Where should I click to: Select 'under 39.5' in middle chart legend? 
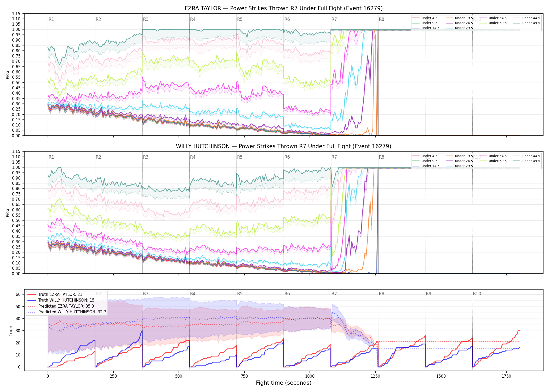[497, 161]
